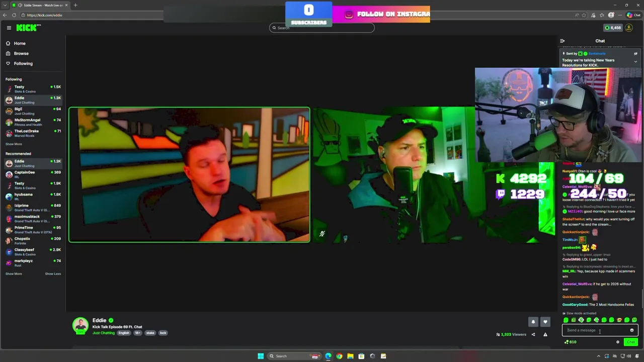Open File Explorer from taskbar
The height and width of the screenshot is (362, 644).
(x=350, y=356)
